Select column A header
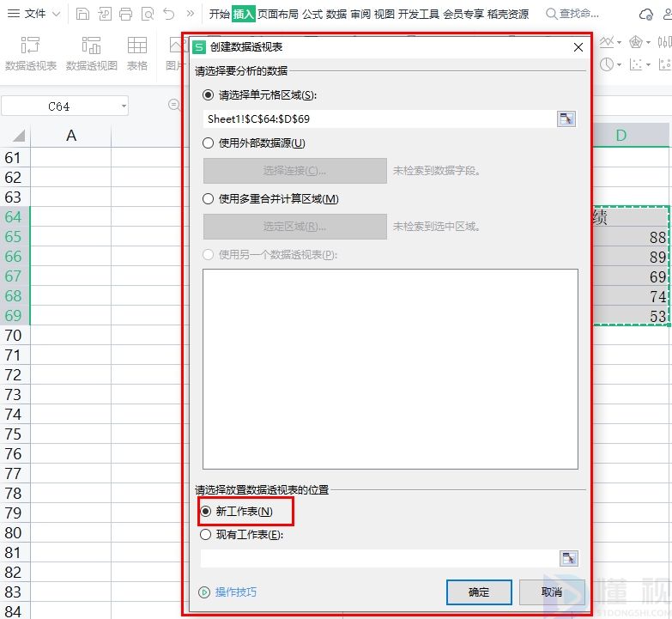Image resolution: width=672 pixels, height=619 pixels. [70, 136]
